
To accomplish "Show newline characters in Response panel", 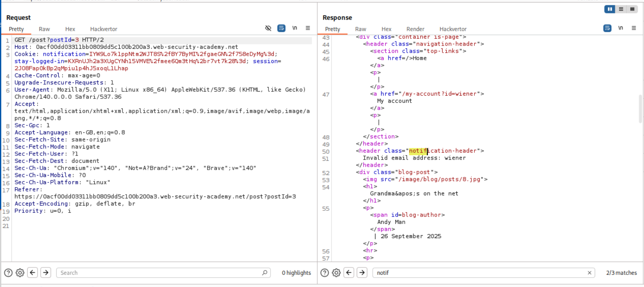I will point(620,28).
